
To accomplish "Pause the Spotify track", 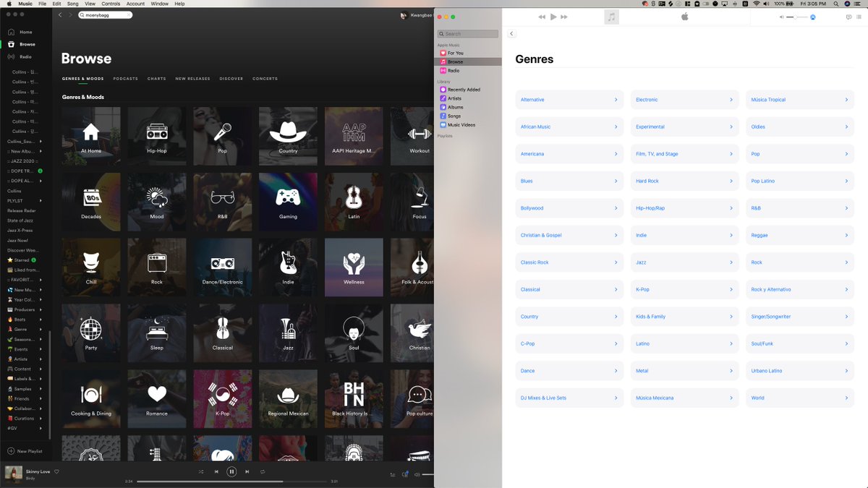I will [x=231, y=471].
